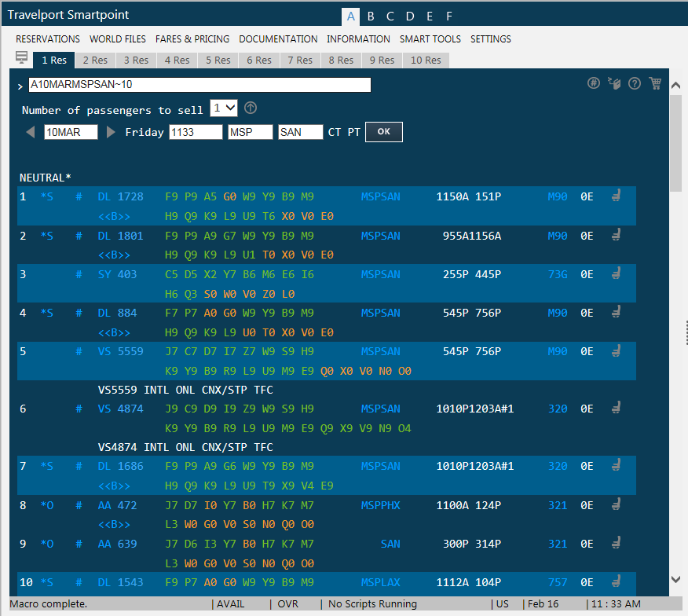
Task: Click the <<B>> link under DL 1801
Action: 114,255
